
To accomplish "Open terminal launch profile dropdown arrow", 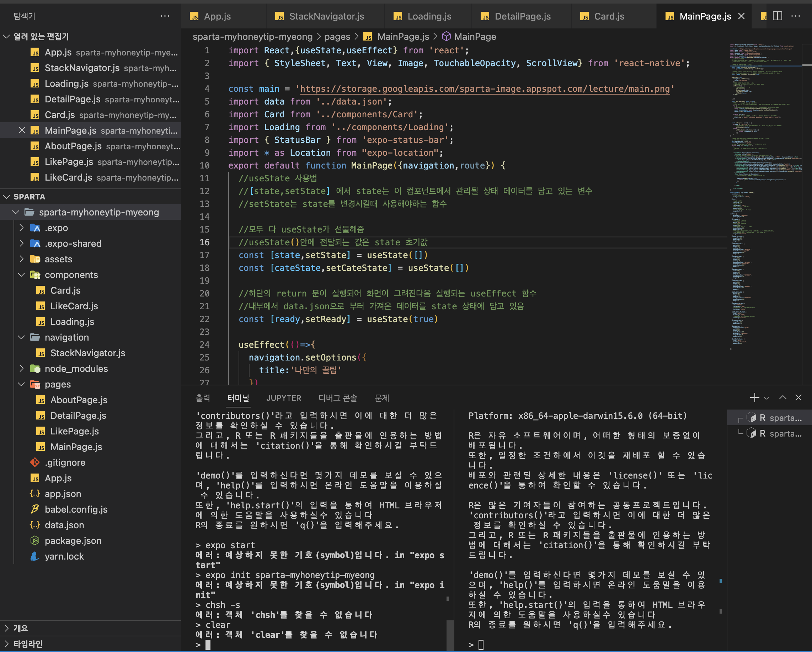I will [x=766, y=398].
